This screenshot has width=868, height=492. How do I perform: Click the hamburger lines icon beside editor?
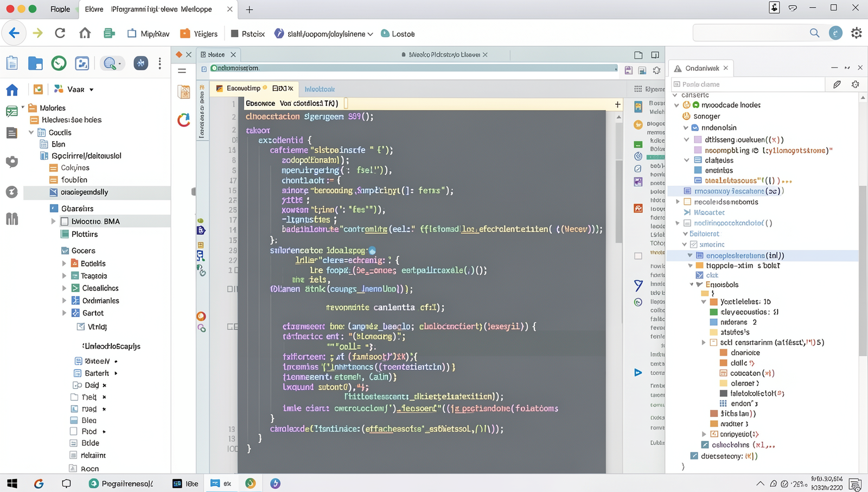[182, 71]
